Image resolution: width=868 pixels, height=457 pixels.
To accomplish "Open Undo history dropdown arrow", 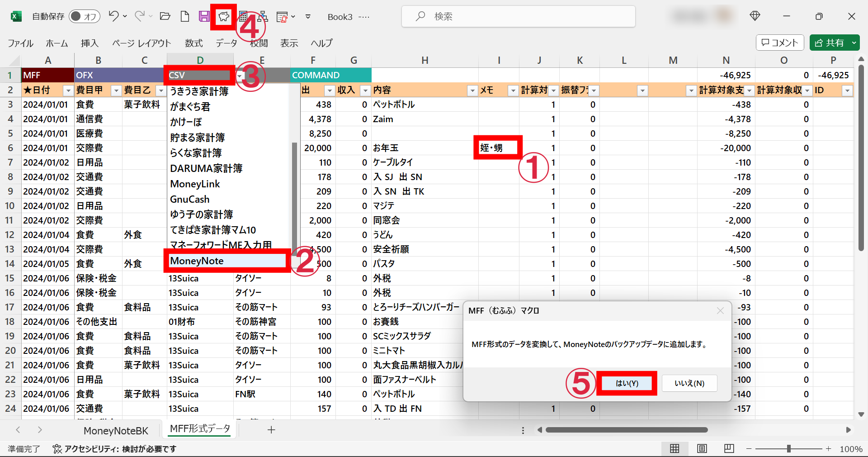I will [x=125, y=16].
